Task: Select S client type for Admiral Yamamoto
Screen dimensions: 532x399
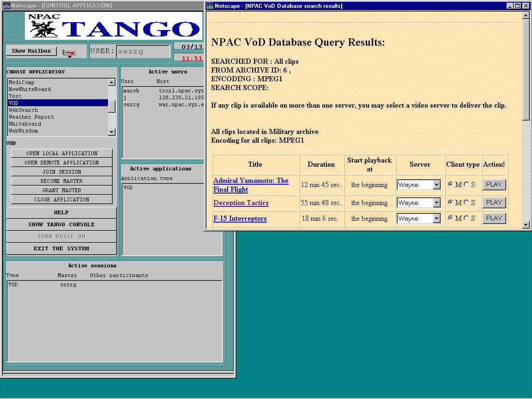Action: 466,184
